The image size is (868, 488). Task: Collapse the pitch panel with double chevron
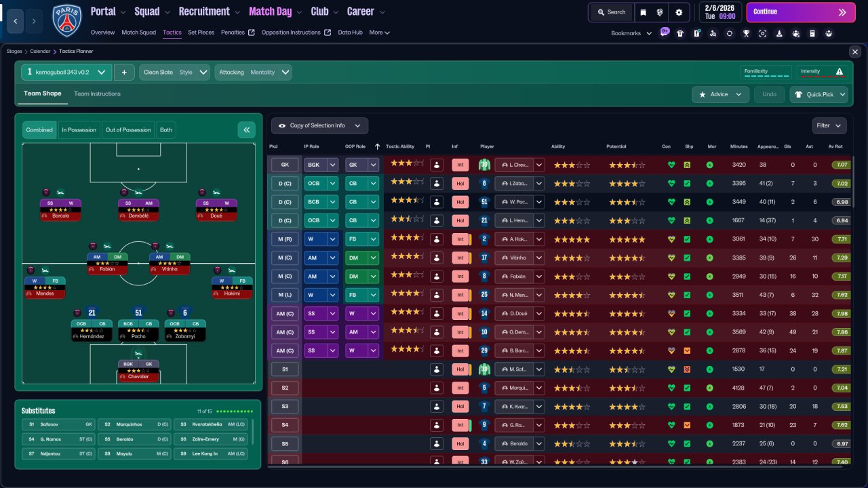(x=246, y=130)
